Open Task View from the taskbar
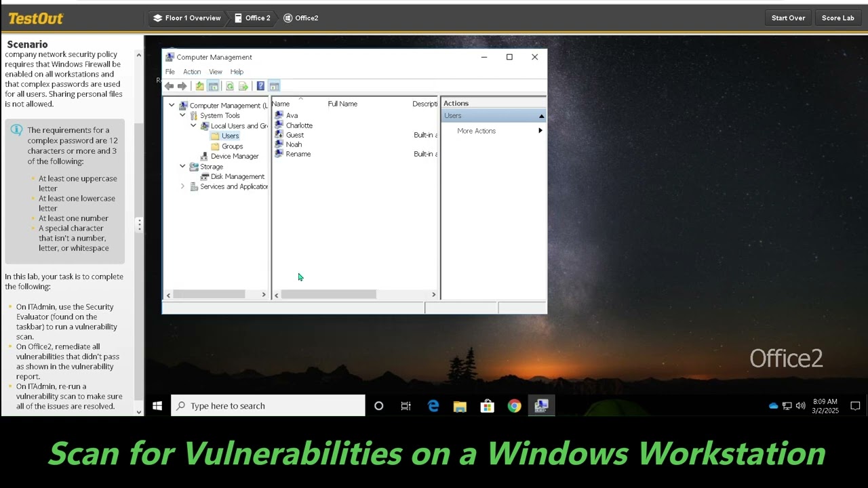This screenshot has height=488, width=868. [x=406, y=406]
